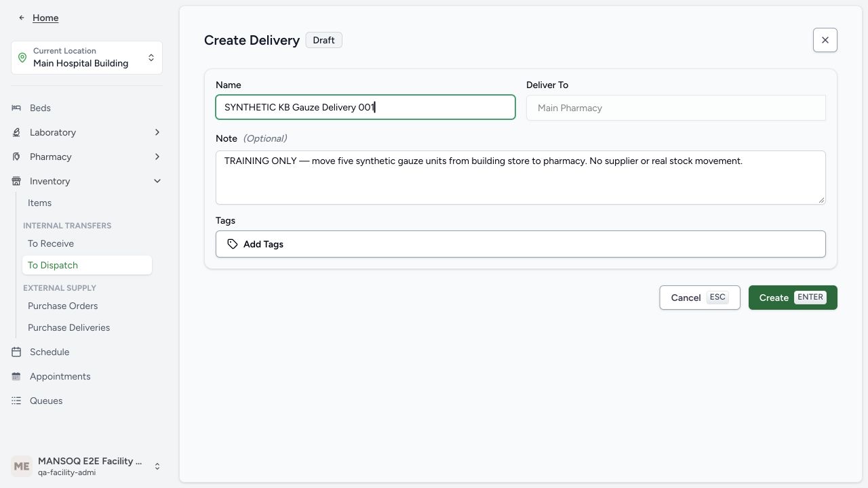Click inside the Note text area
Viewport: 868px width, 488px height.
pos(521,177)
